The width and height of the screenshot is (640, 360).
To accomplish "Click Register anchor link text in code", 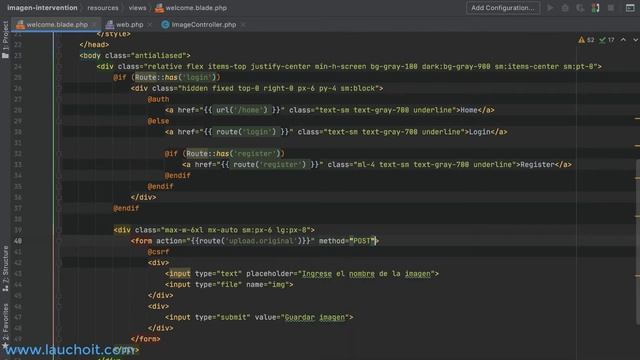I will 537,164.
